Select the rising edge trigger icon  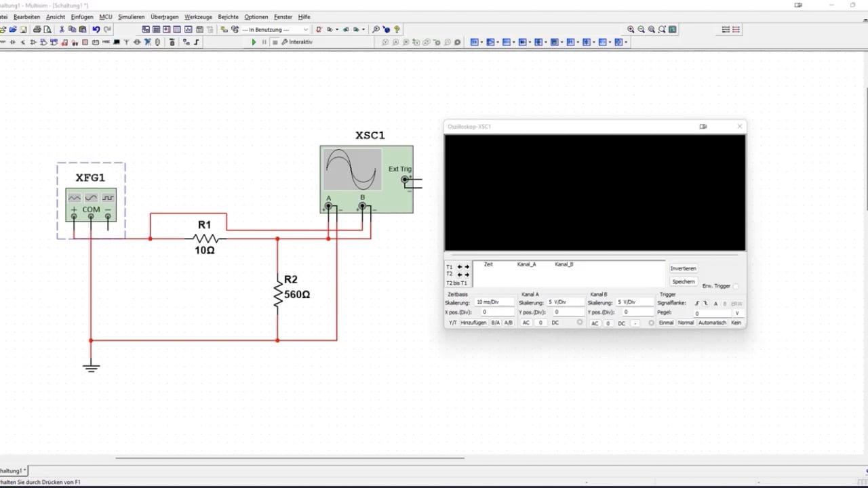point(697,304)
